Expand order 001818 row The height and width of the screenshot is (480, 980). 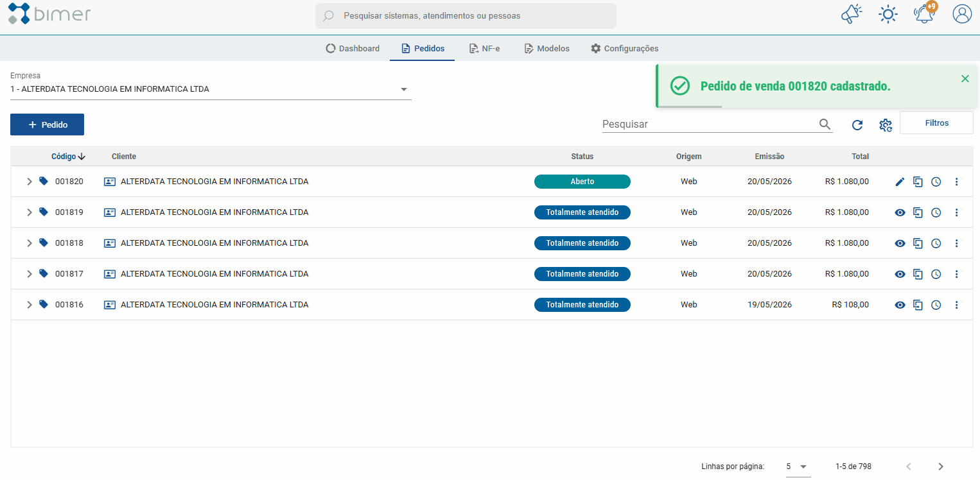point(29,243)
